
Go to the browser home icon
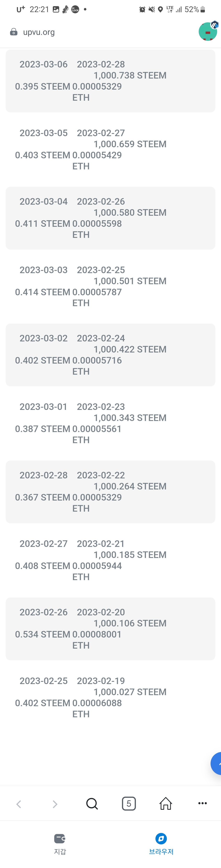tap(166, 804)
